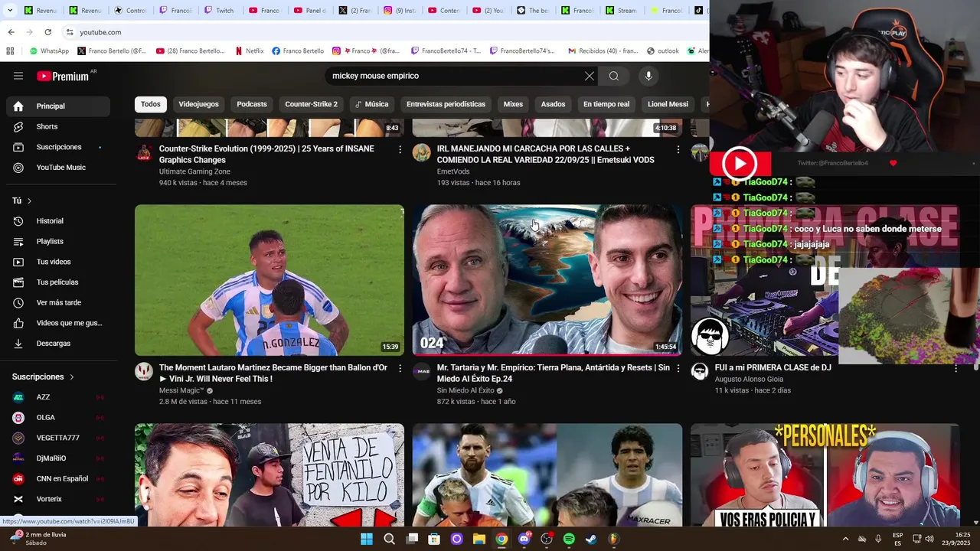The width and height of the screenshot is (980, 551).
Task: Open the YouTube hamburger guide menu
Action: coord(18,76)
